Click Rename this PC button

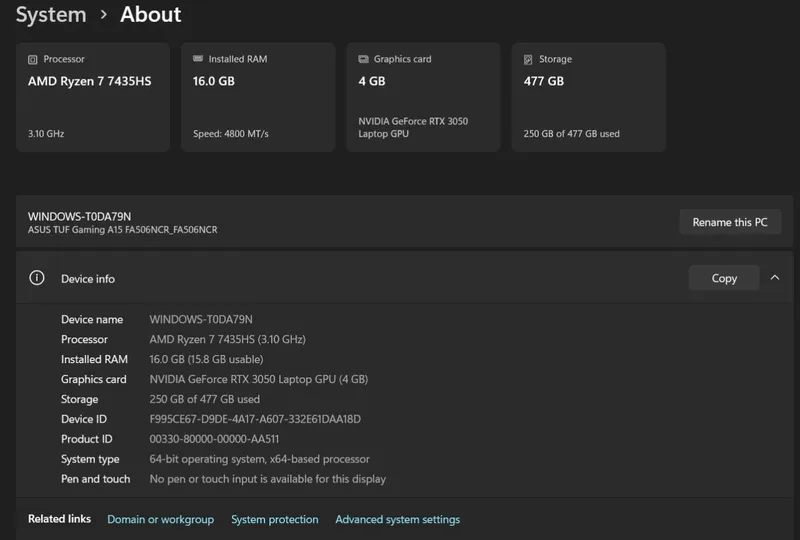click(730, 222)
